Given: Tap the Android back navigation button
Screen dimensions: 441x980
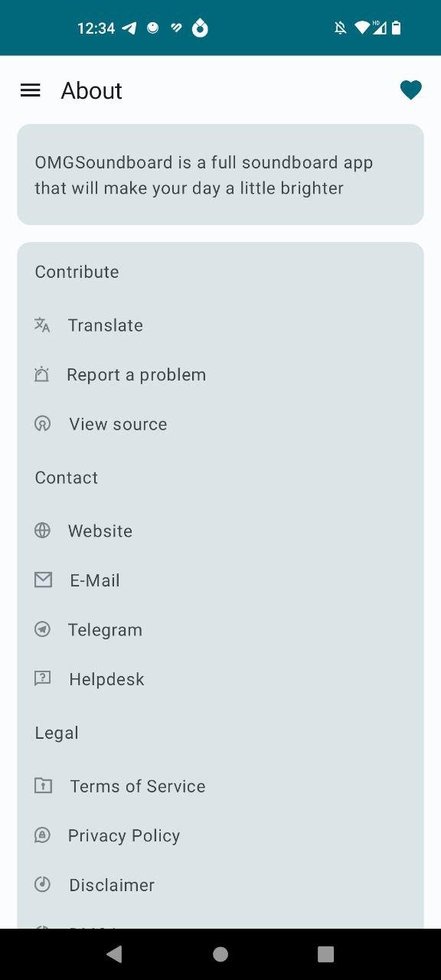Looking at the screenshot, I should coord(114,954).
